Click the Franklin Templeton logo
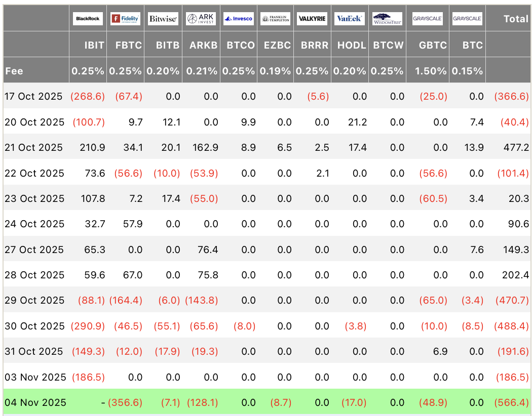Image resolution: width=532 pixels, height=416 pixels. pyautogui.click(x=276, y=19)
